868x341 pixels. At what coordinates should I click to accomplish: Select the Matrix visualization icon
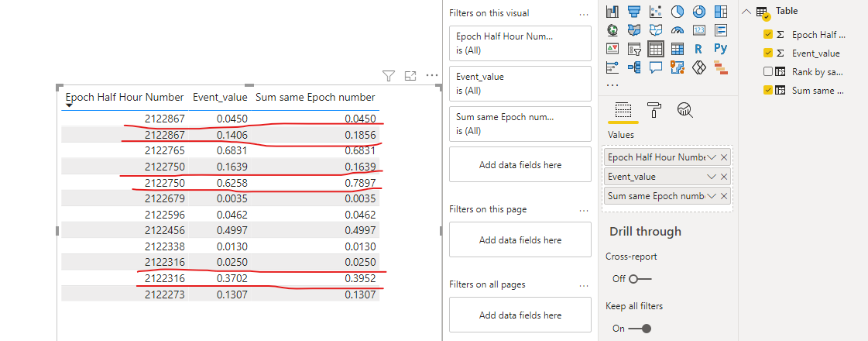(677, 49)
